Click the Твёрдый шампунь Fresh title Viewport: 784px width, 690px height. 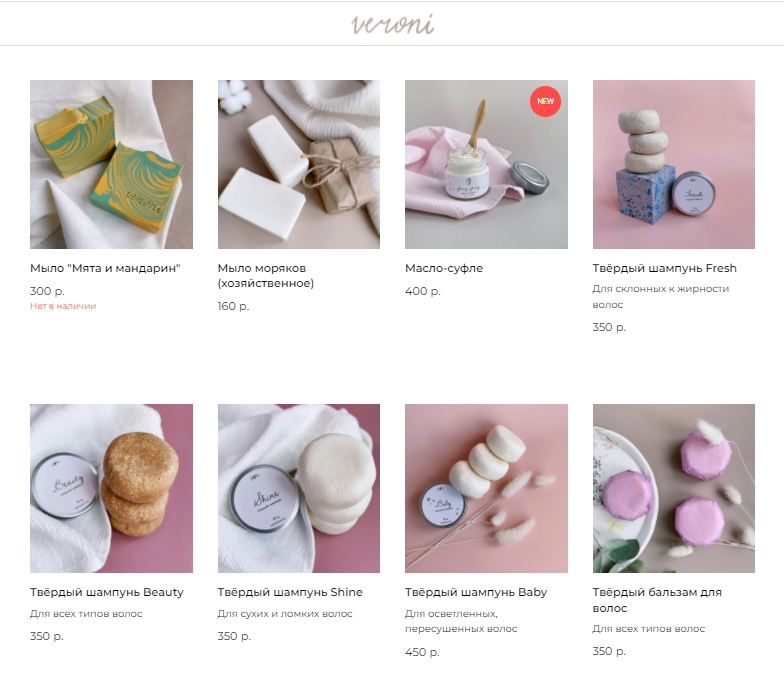point(664,268)
